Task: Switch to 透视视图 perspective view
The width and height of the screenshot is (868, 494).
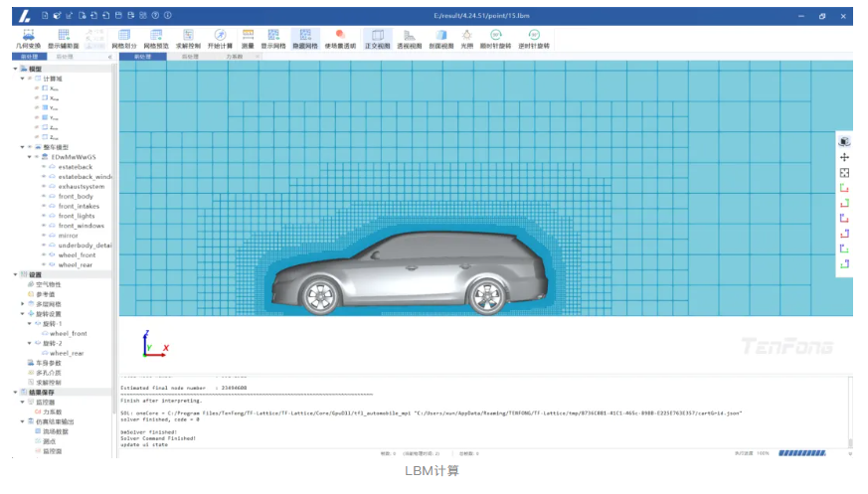Action: (409, 37)
